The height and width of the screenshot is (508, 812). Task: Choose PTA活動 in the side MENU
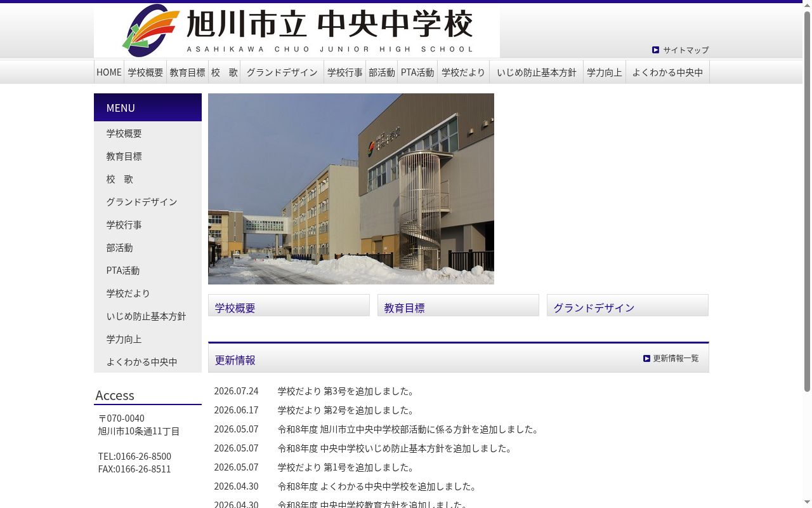[x=148, y=271]
